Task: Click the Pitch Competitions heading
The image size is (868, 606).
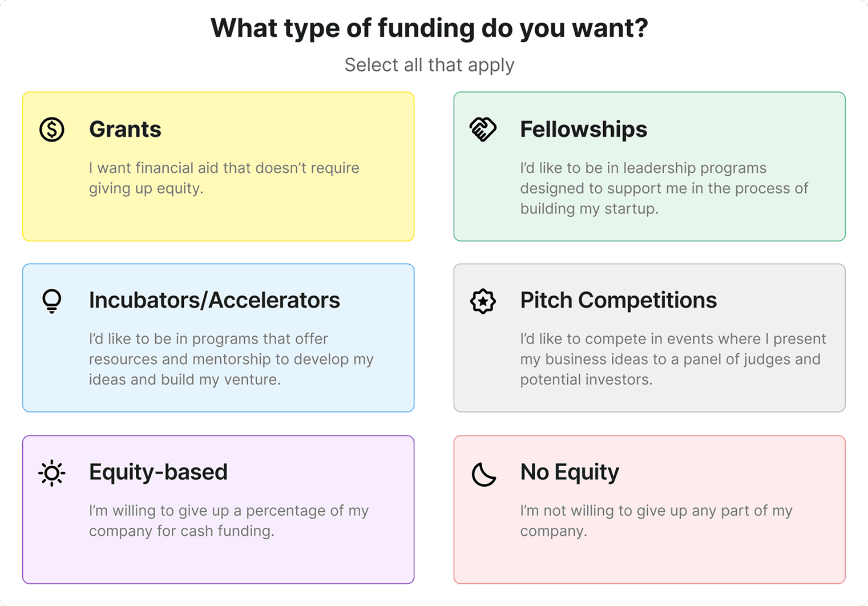Action: [x=618, y=300]
